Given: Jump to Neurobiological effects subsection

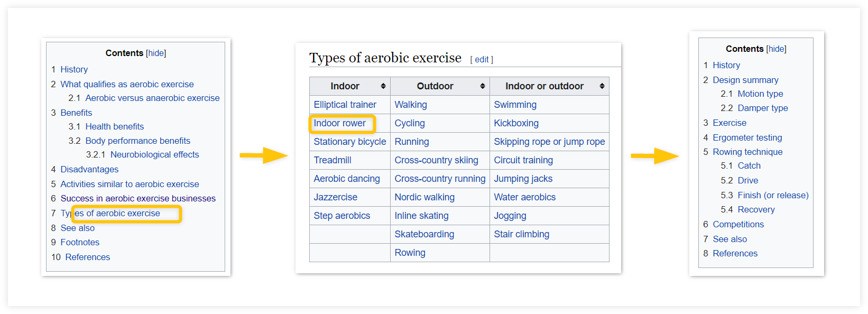Looking at the screenshot, I should tap(154, 154).
